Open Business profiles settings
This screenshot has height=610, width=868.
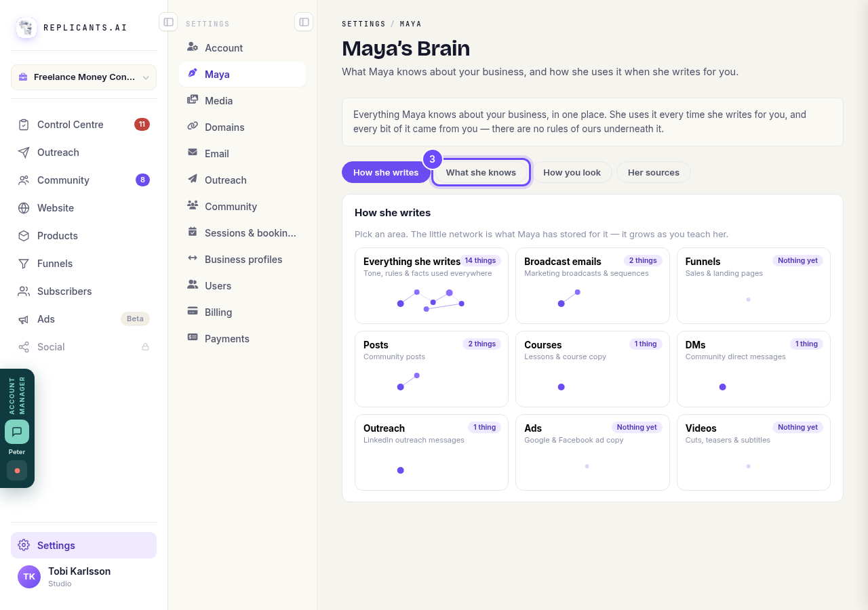[242, 260]
